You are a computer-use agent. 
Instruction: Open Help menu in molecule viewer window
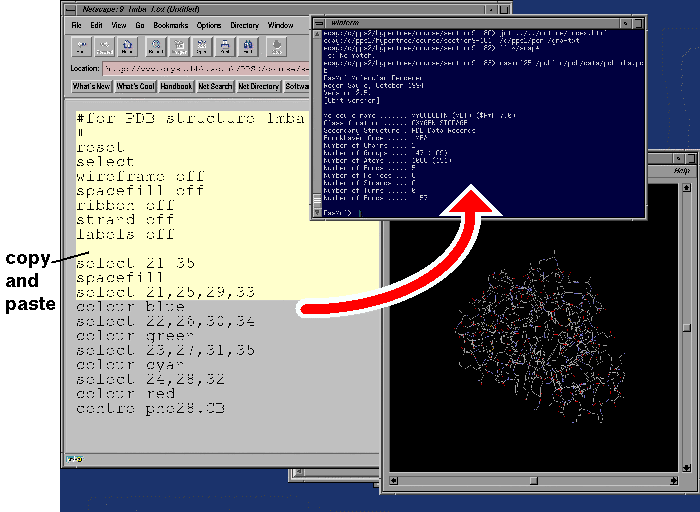point(681,171)
